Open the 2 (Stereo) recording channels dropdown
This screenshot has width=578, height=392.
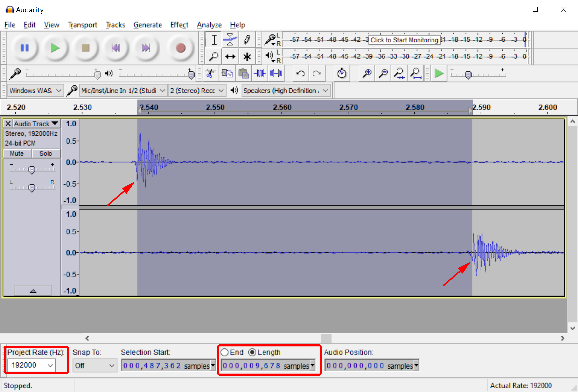point(197,91)
